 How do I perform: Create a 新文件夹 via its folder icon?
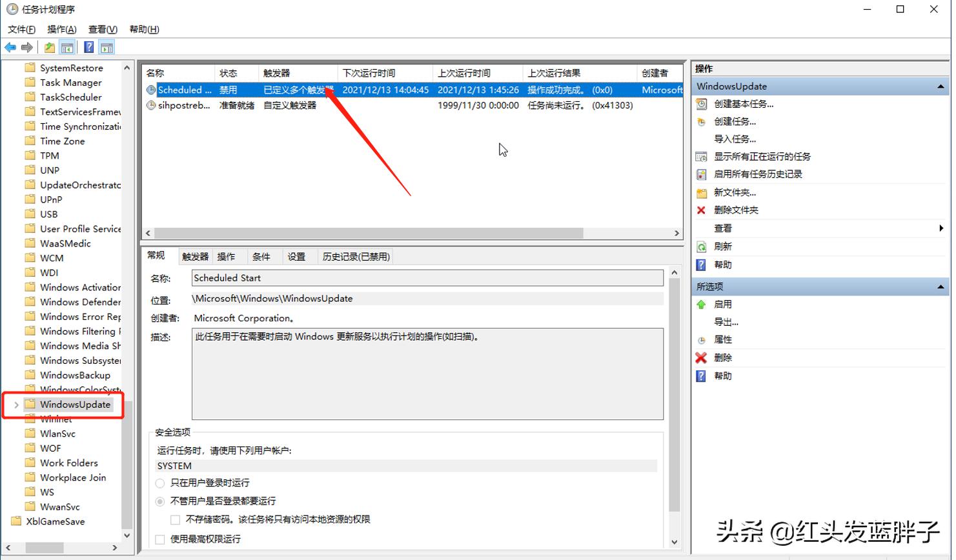click(x=702, y=192)
